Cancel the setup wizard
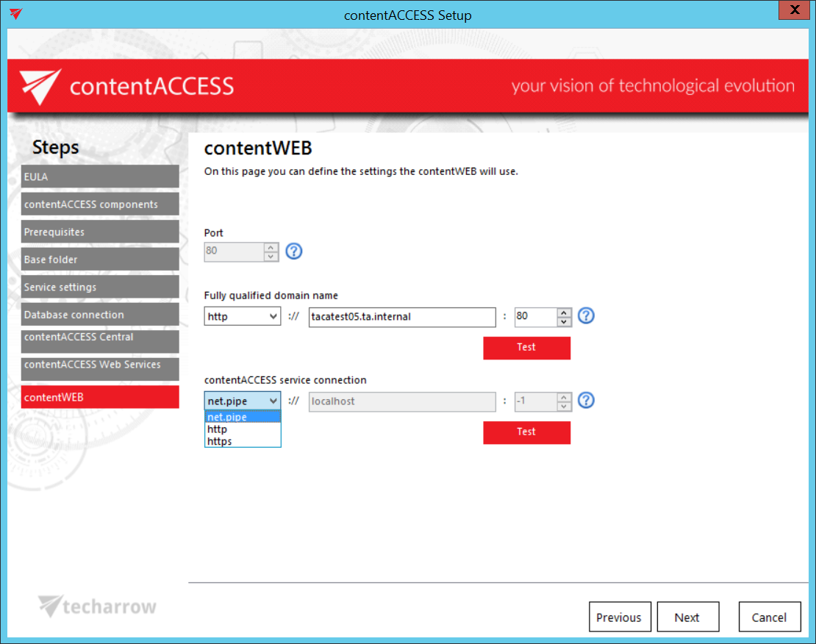Viewport: 816px width, 644px height. [x=770, y=617]
